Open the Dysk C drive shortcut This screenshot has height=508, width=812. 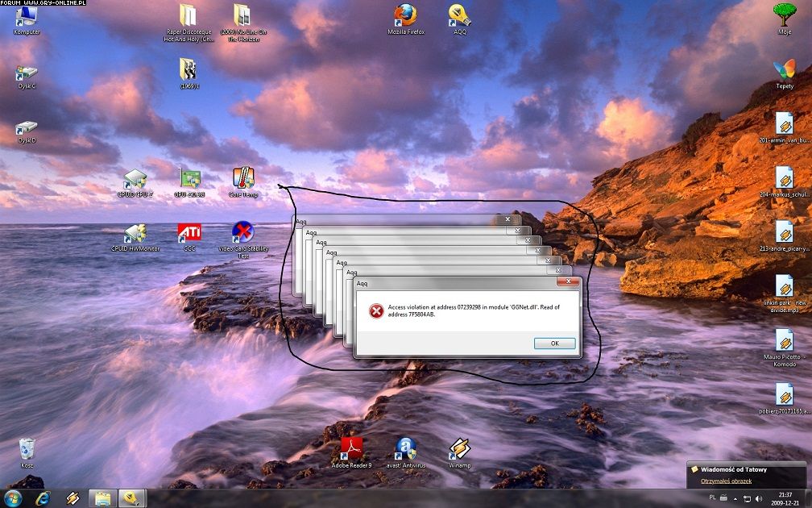tap(27, 73)
